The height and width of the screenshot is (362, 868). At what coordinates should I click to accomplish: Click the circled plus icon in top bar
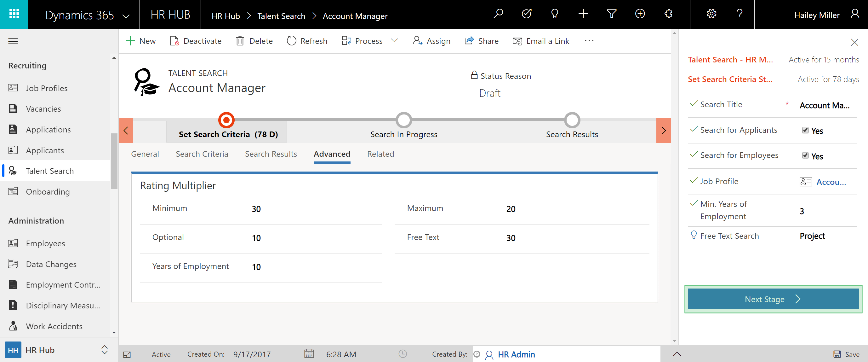point(640,14)
